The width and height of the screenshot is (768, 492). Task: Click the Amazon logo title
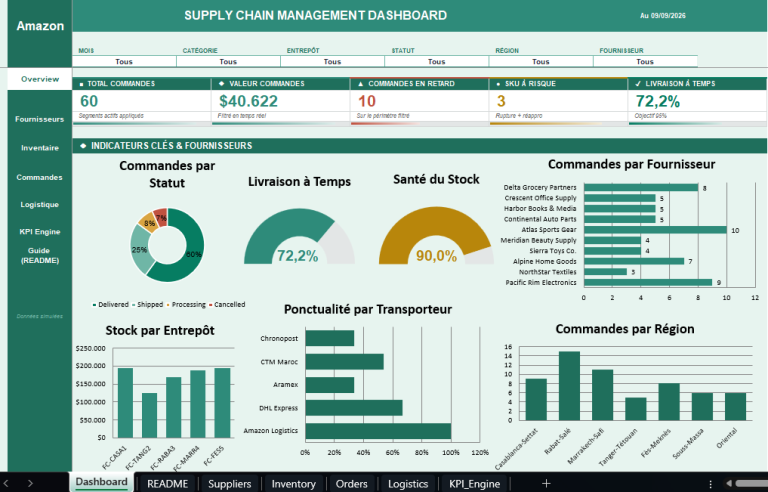(40, 26)
